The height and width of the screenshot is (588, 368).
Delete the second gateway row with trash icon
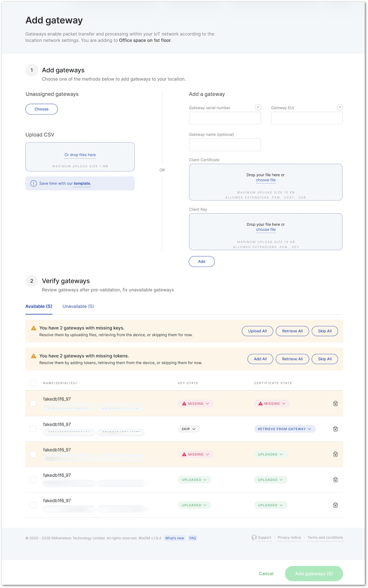coord(335,429)
